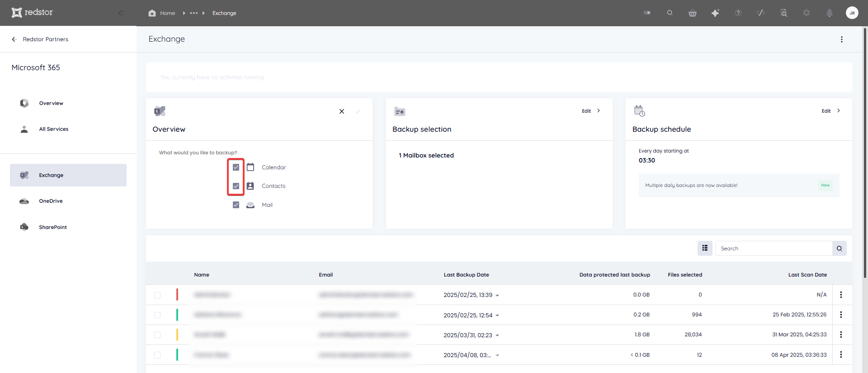Open row actions for the N/A scan row
The width and height of the screenshot is (868, 373).
(841, 295)
